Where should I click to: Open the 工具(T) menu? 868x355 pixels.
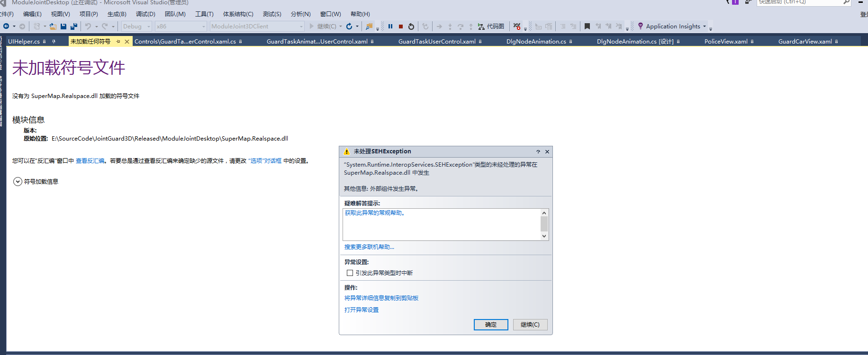[x=204, y=14]
